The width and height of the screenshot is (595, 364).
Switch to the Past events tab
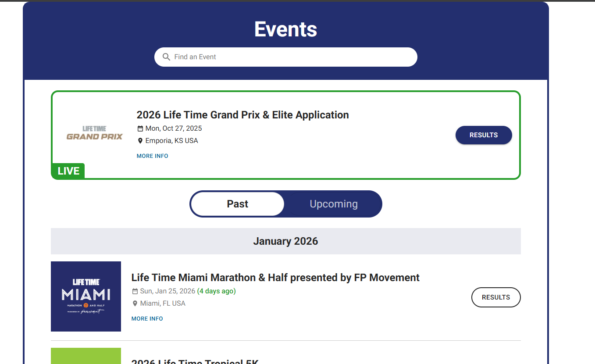(x=238, y=204)
